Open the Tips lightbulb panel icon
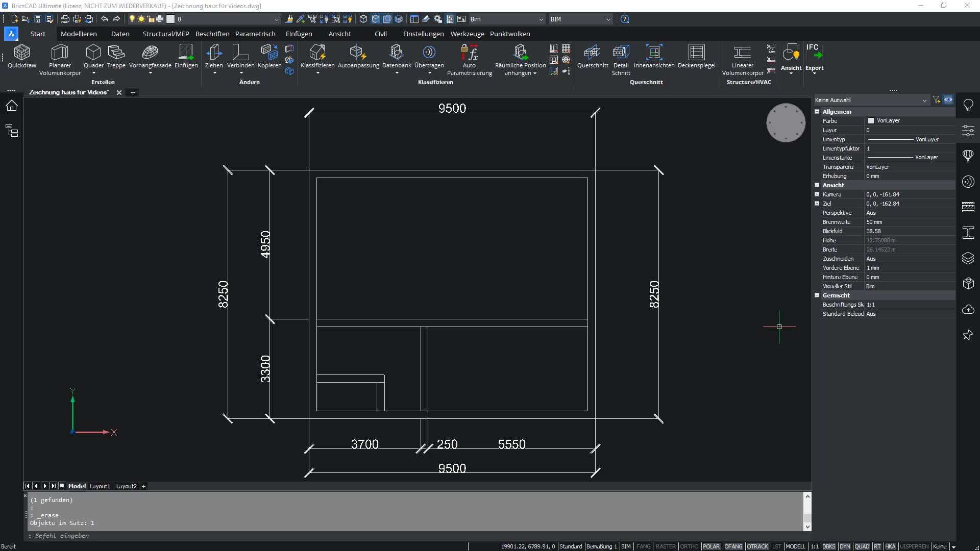The width and height of the screenshot is (980, 551). pos(968,105)
